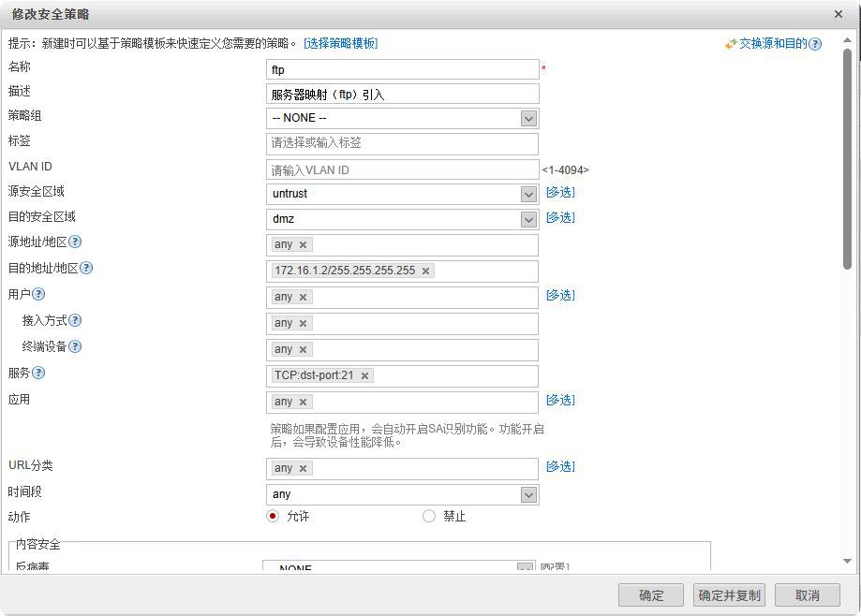
Task: Expand 时间段 dropdown
Action: click(528, 494)
